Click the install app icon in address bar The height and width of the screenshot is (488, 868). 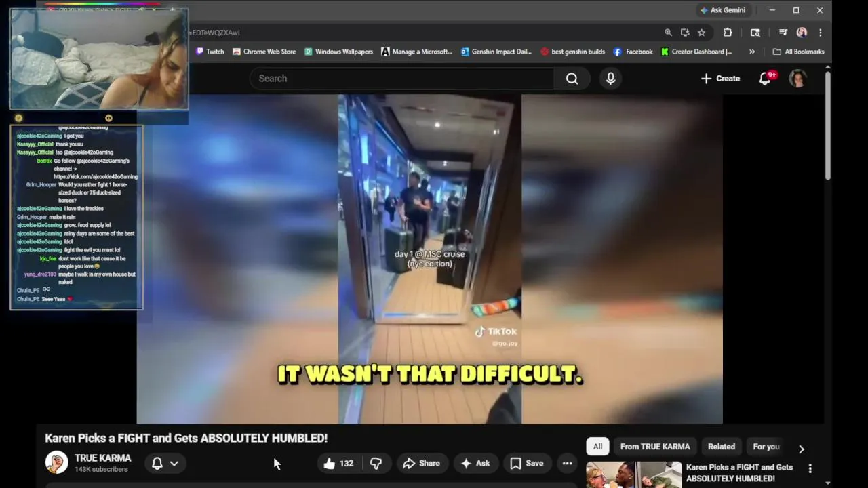pyautogui.click(x=685, y=33)
